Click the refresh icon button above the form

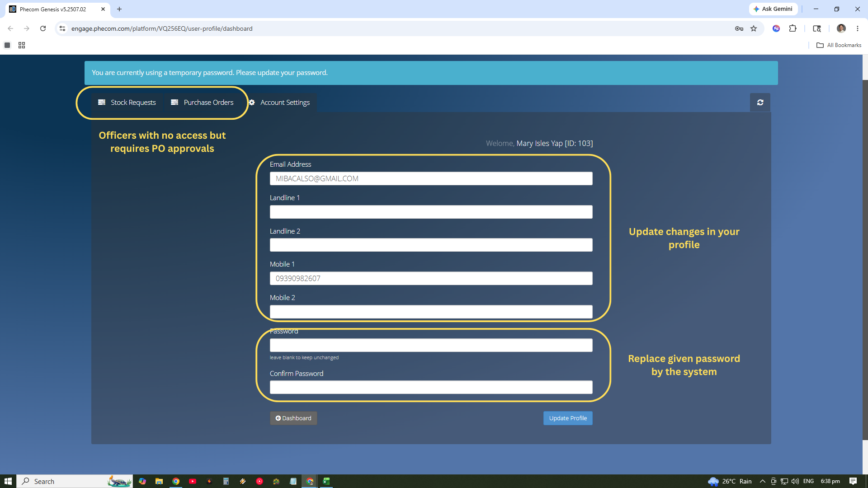point(760,103)
